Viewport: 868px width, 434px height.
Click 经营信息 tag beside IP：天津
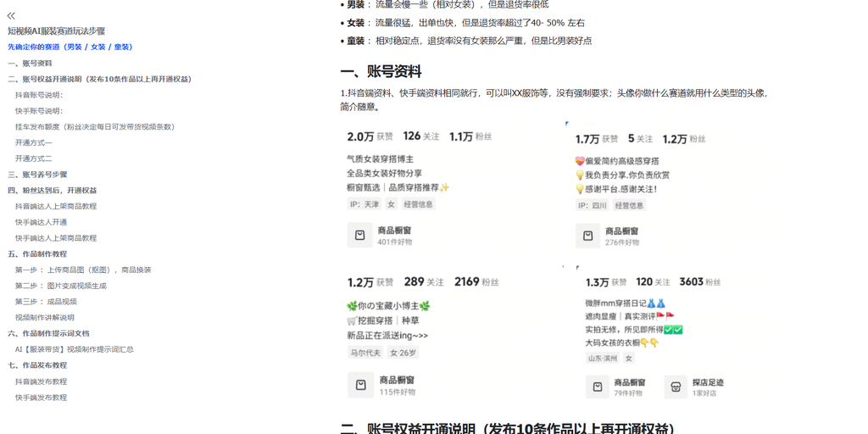point(418,204)
